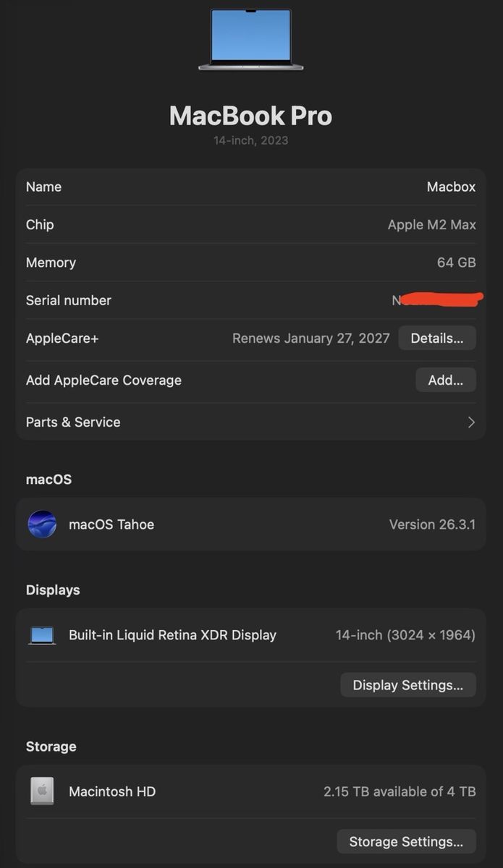This screenshot has height=868, width=503.
Task: Click the Version 26.3.1 text
Action: [x=432, y=524]
